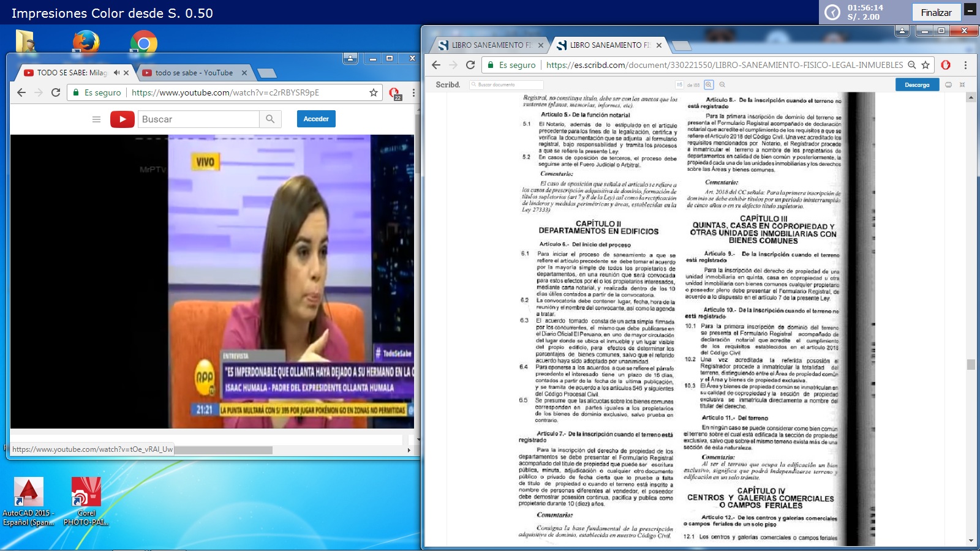Open YouTube hamburger guide menu
The image size is (980, 551).
(96, 119)
